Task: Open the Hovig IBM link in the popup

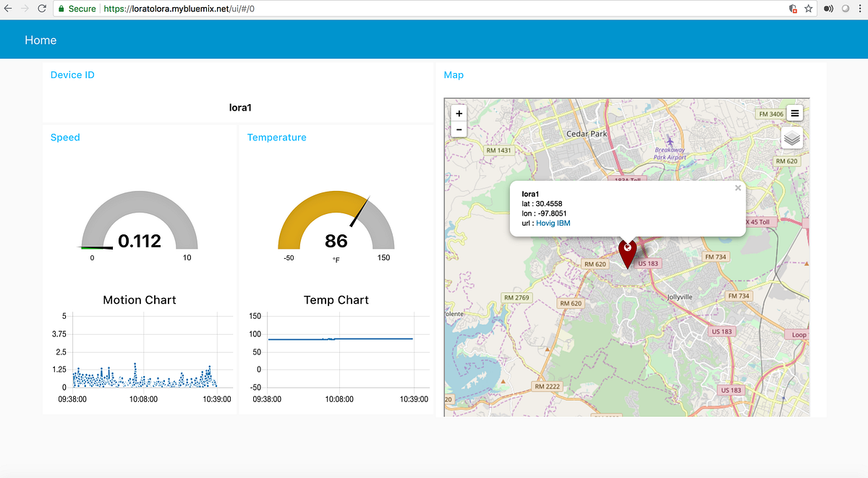Action: (553, 223)
